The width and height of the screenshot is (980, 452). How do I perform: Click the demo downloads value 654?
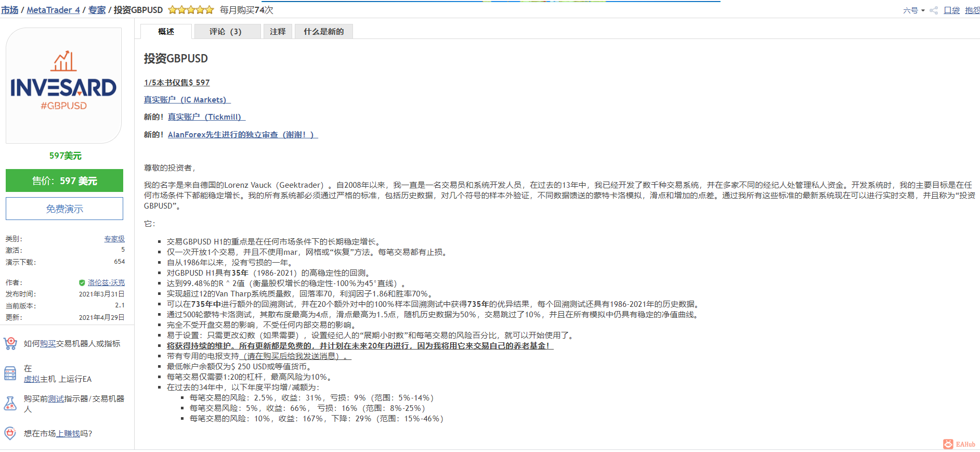pyautogui.click(x=120, y=262)
